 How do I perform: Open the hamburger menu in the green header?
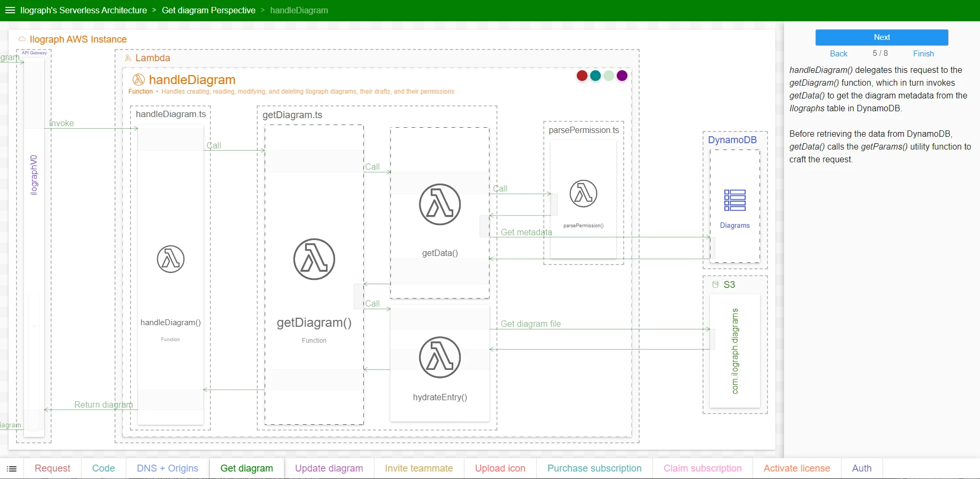click(x=10, y=10)
